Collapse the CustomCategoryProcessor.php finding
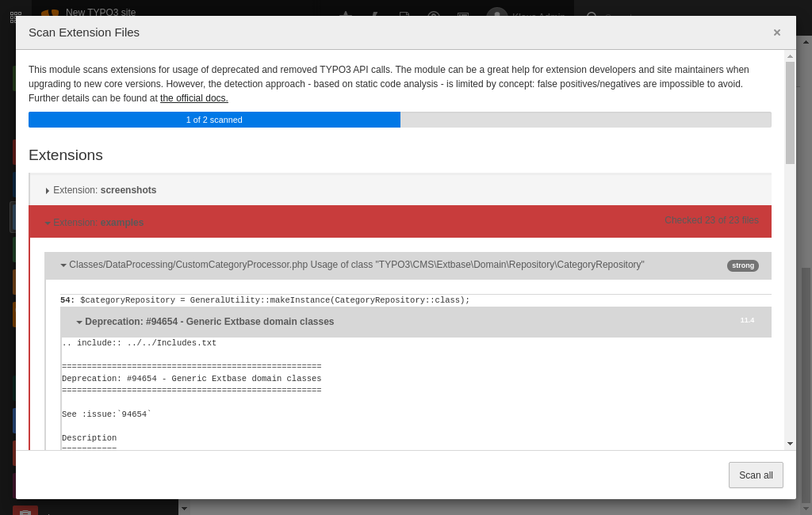 [408, 265]
